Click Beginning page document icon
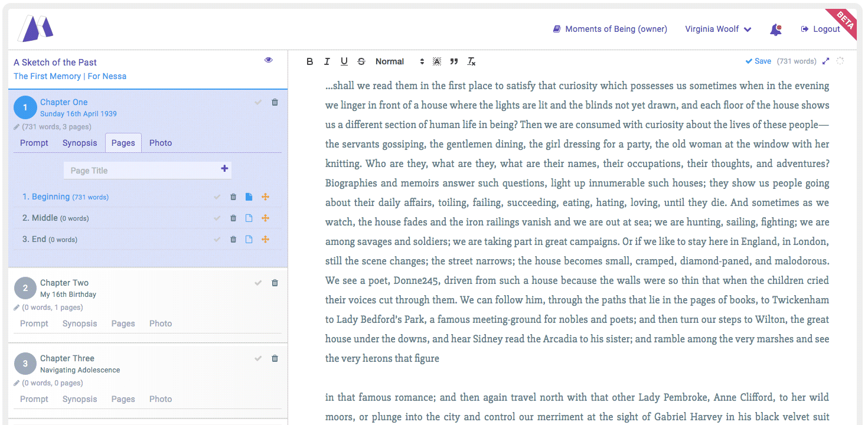 point(249,197)
